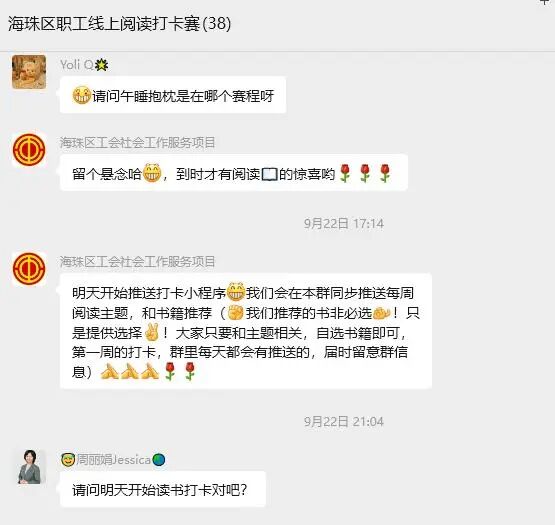Click 周丽娟Jessica sender name
This screenshot has height=525, width=555.
pyautogui.click(x=113, y=460)
